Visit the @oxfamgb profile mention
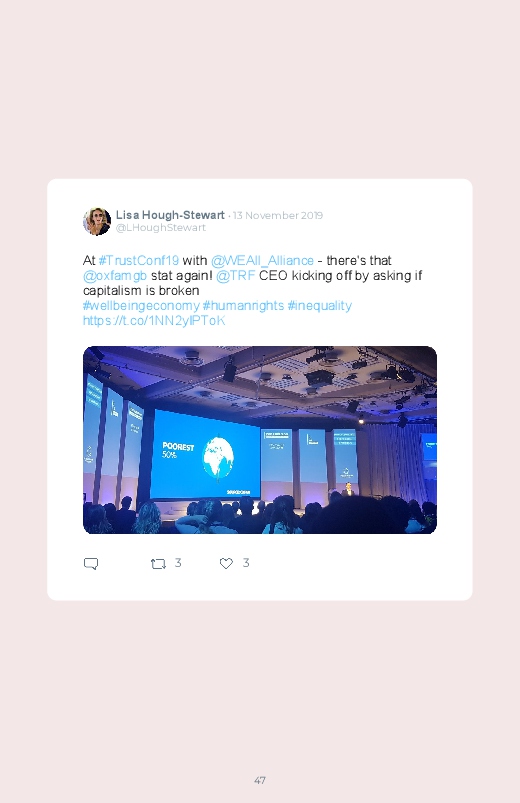520x803 pixels. [x=115, y=276]
